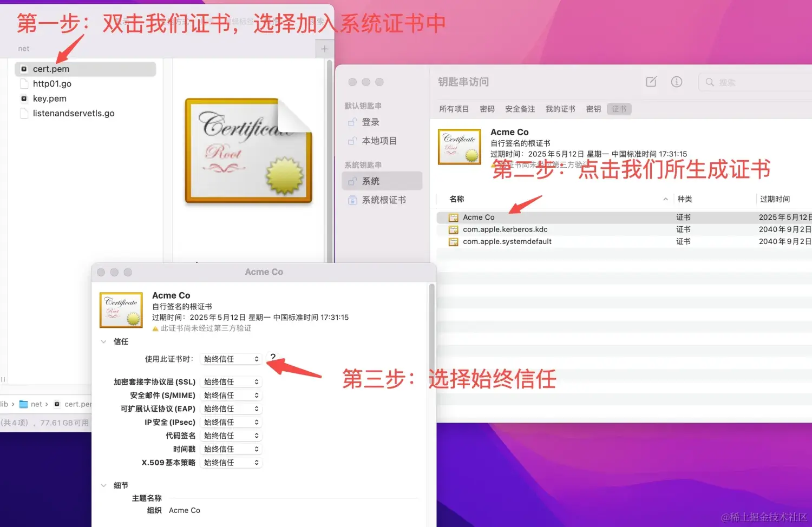This screenshot has height=527, width=812.
Task: Select cert.pem file in Finder list
Action: click(86, 69)
